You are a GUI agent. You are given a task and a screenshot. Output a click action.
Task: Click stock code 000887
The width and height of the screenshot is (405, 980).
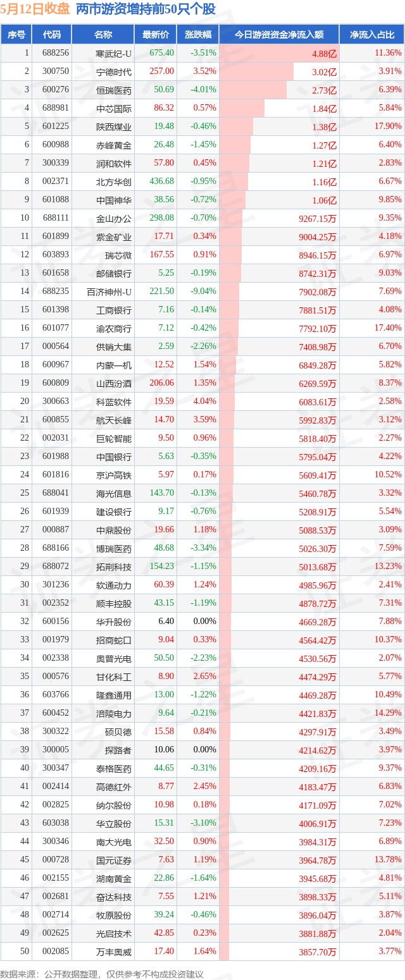click(x=56, y=530)
